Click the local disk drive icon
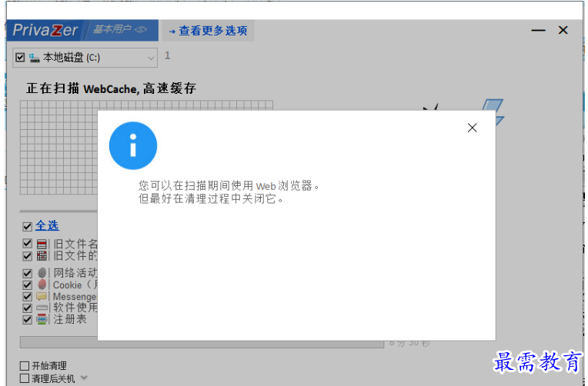This screenshot has height=386, width=588. click(34, 58)
